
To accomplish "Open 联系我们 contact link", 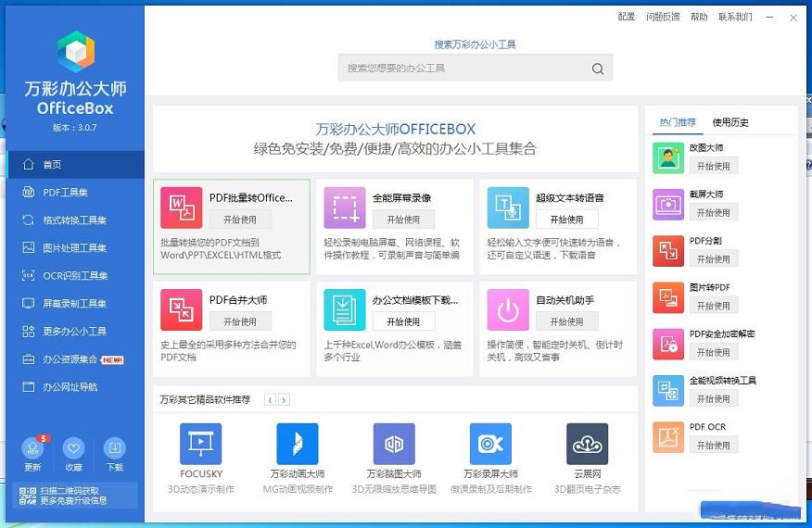I will [x=735, y=17].
